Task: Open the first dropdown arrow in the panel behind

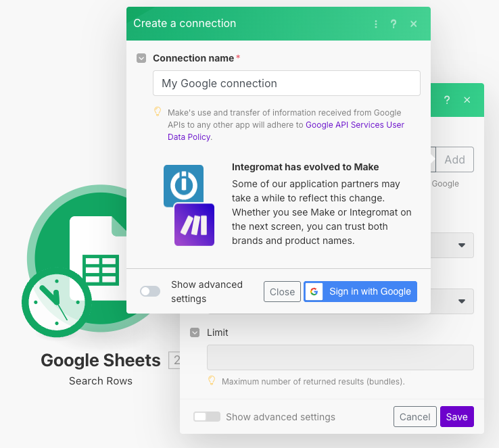Action: [x=462, y=245]
